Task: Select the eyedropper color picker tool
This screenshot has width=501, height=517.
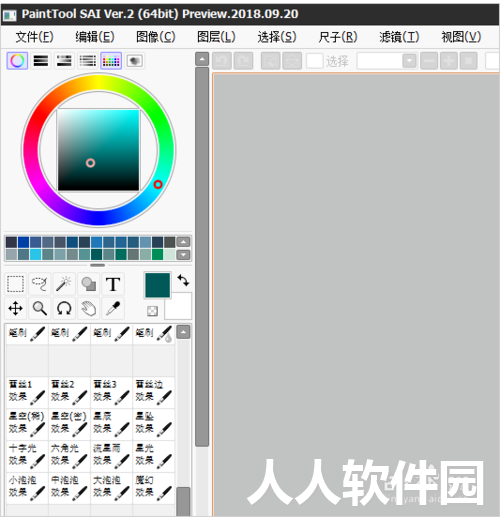Action: coord(113,308)
